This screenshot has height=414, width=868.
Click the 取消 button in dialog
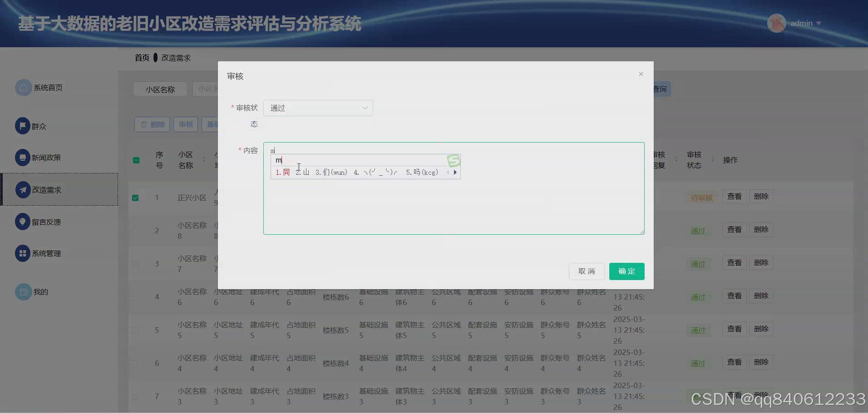pos(587,271)
